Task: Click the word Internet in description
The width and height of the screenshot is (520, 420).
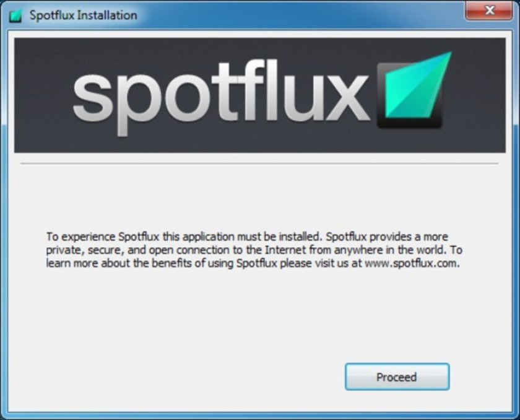Action: pyautogui.click(x=285, y=250)
